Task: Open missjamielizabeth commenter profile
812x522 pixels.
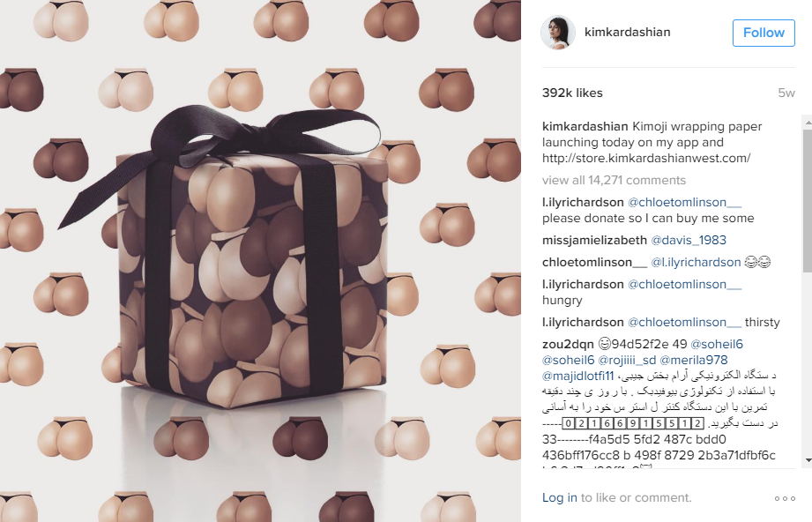Action: point(594,241)
